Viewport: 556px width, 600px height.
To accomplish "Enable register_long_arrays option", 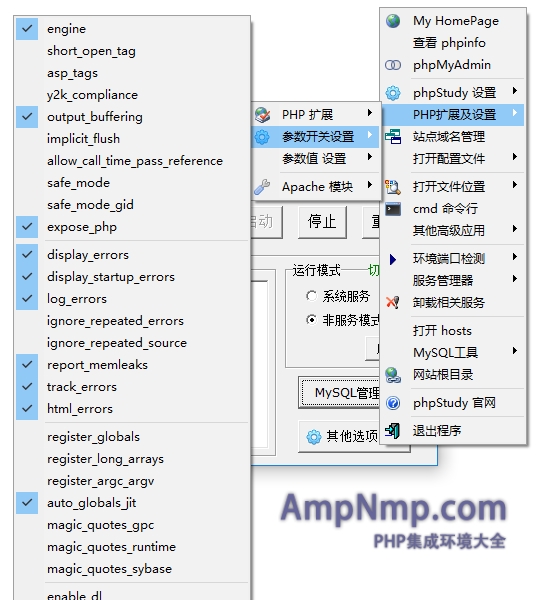I will point(132,459).
